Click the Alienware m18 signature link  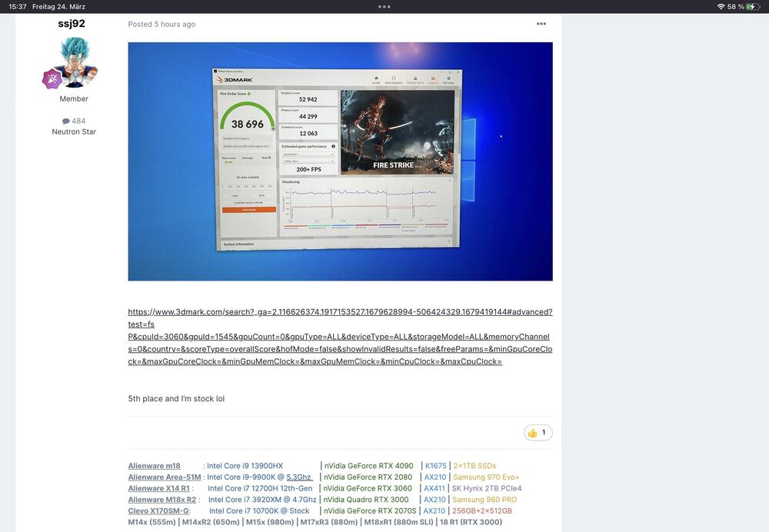click(x=154, y=466)
